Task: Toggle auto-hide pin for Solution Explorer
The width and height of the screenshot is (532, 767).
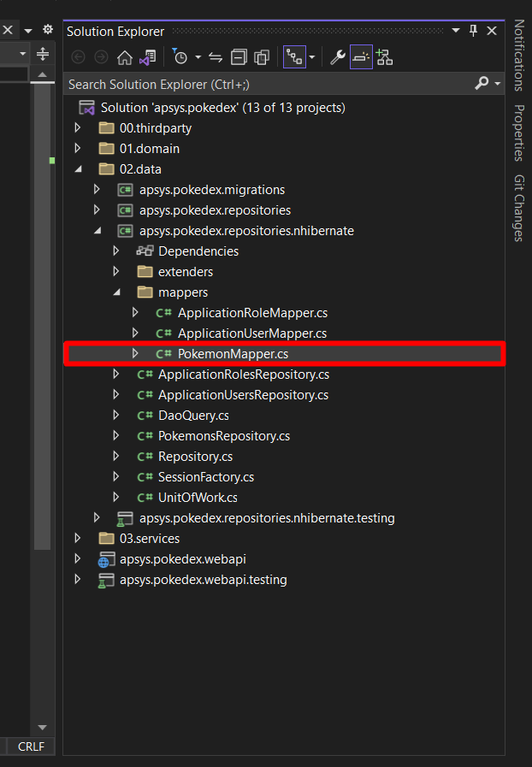Action: (473, 31)
